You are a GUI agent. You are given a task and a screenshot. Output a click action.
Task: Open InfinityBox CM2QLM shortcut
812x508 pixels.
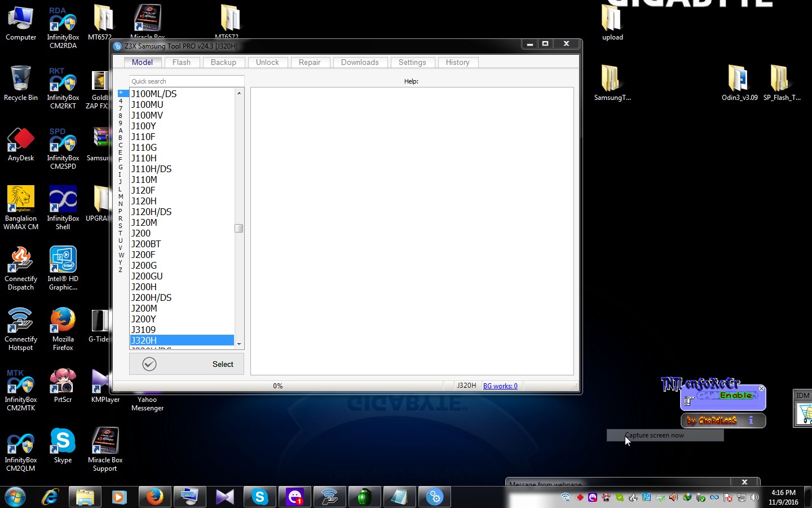tap(21, 450)
